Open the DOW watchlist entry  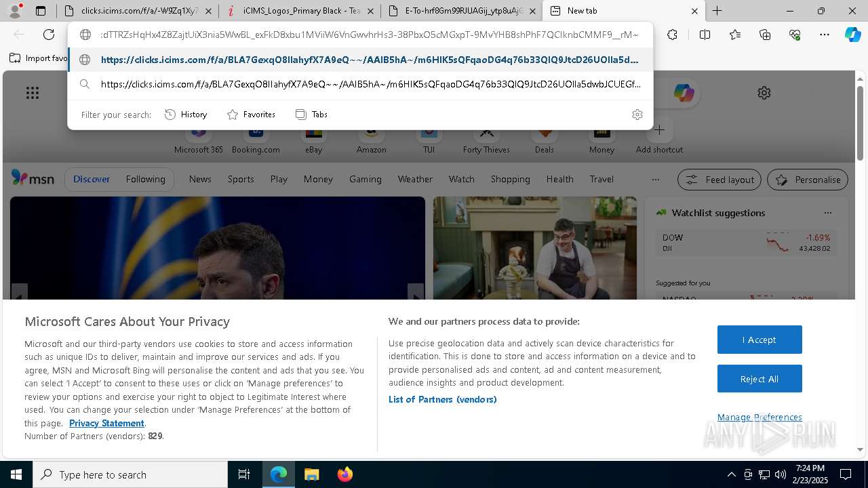pos(746,243)
